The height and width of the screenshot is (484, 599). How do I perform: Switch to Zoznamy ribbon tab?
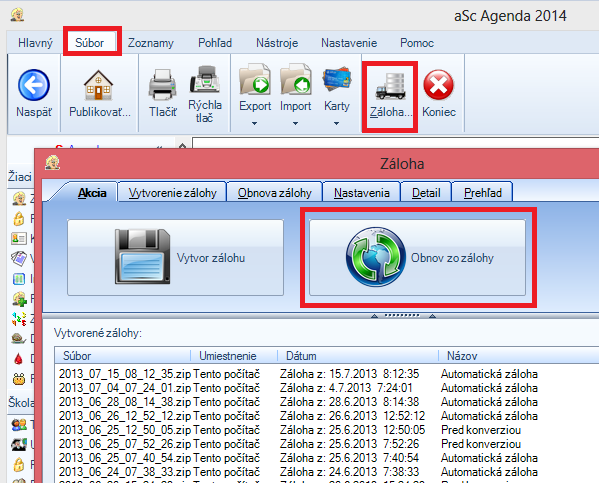click(151, 43)
